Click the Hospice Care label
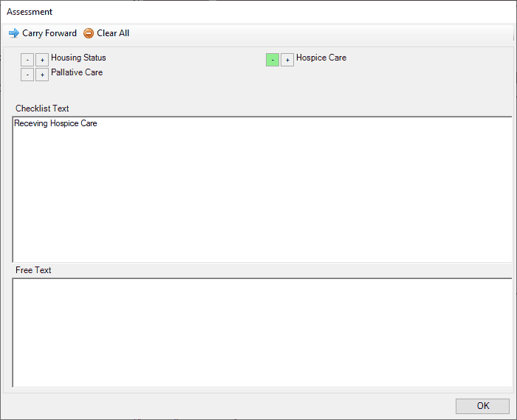Viewport: 517px width, 420px height. tap(321, 58)
